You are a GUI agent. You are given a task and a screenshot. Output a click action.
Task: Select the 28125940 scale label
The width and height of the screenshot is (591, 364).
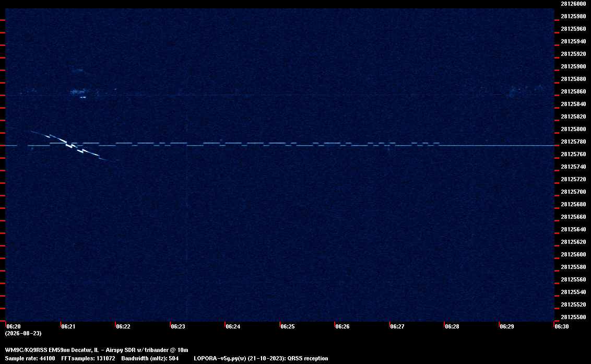point(573,41)
